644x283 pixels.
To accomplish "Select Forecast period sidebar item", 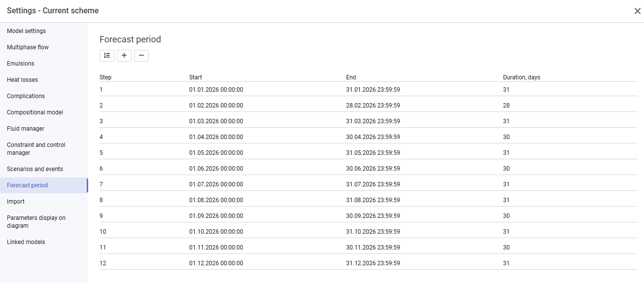I will tap(43, 185).
